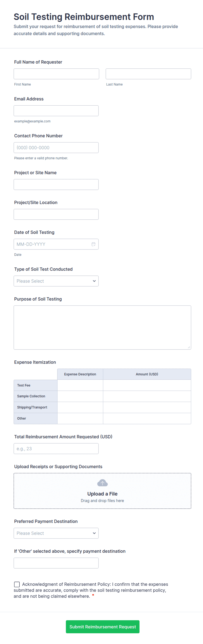Viewport: 203px width, 644px height.
Task: Select the Email Address input box
Action: coord(56,111)
